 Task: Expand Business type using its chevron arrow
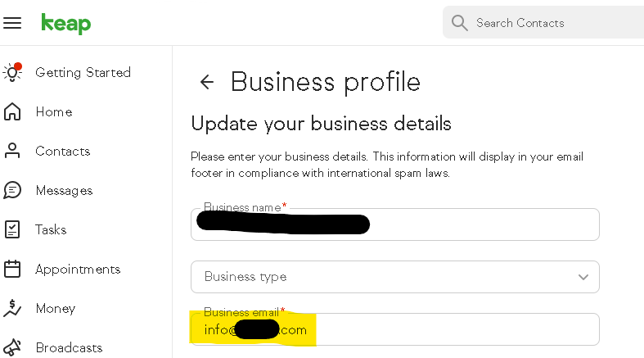coord(583,277)
